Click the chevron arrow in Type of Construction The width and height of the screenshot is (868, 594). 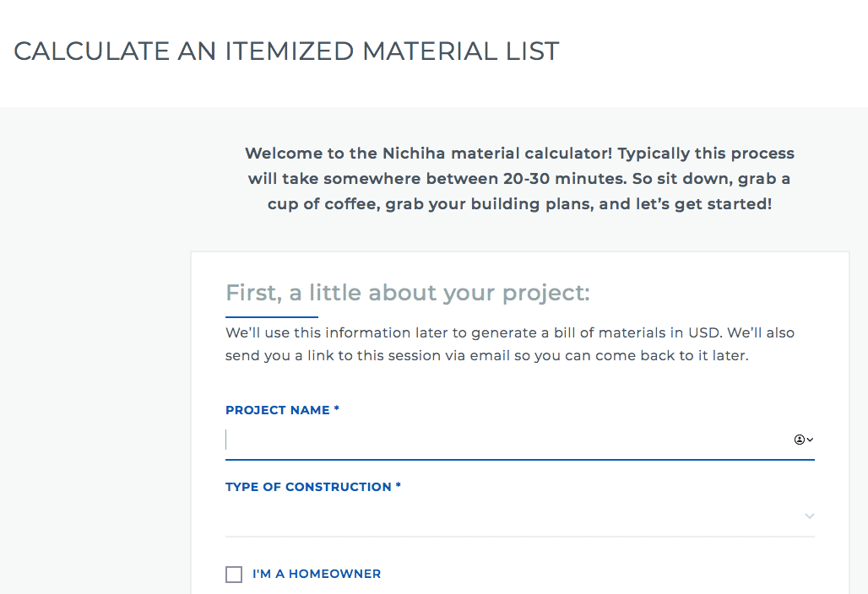810,516
